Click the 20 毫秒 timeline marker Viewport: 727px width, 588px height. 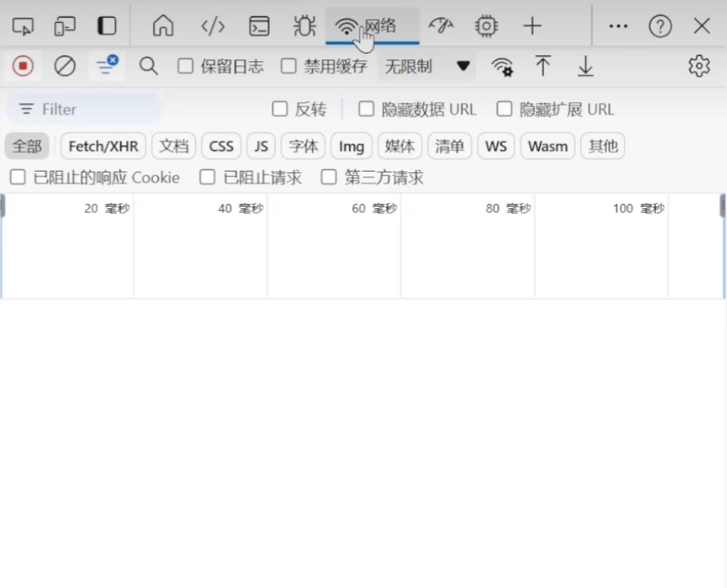(x=107, y=209)
